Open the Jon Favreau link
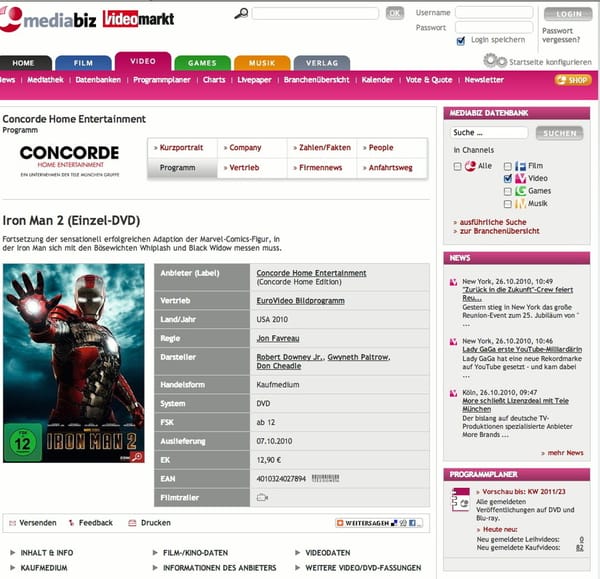The image size is (600, 579). point(278,338)
